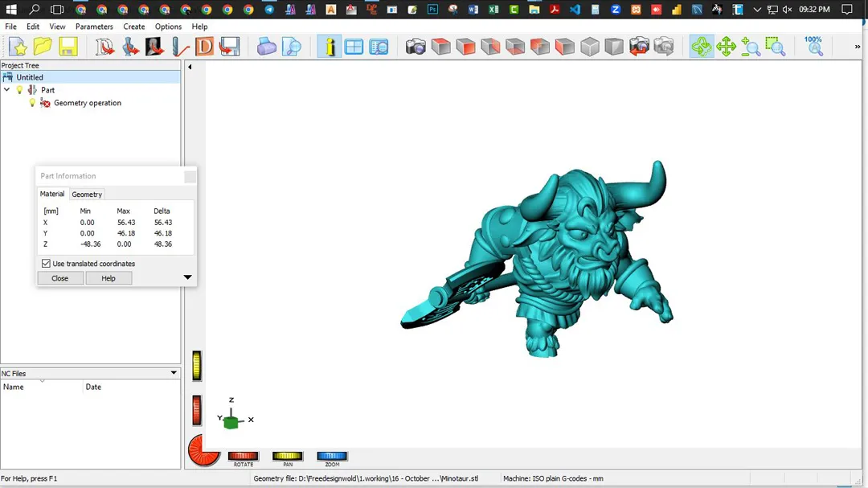Calculate toolpaths with the cutter icon
Viewport: 868px width, 488px height.
pyautogui.click(x=180, y=47)
